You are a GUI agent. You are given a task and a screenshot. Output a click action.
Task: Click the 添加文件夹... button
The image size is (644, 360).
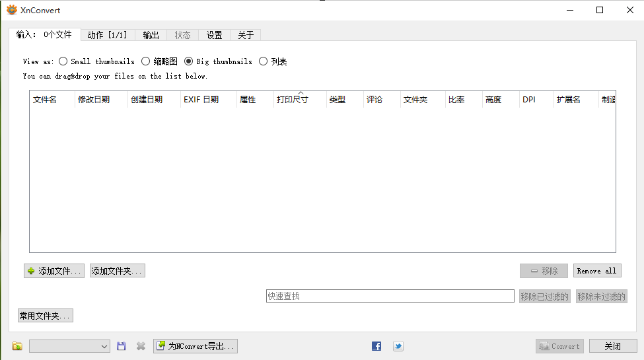tap(118, 271)
